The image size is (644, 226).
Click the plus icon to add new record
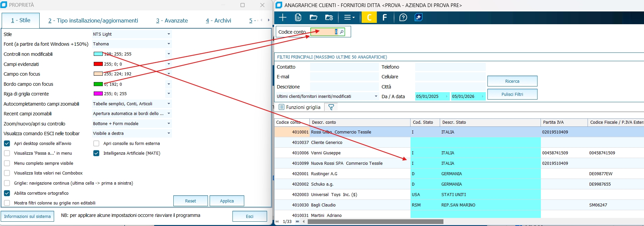pos(283,17)
